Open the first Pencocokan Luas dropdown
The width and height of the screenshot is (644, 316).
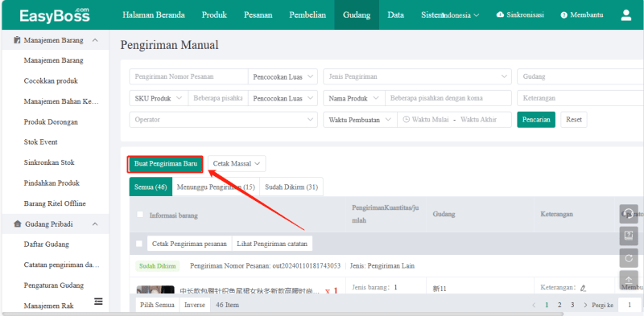click(283, 76)
